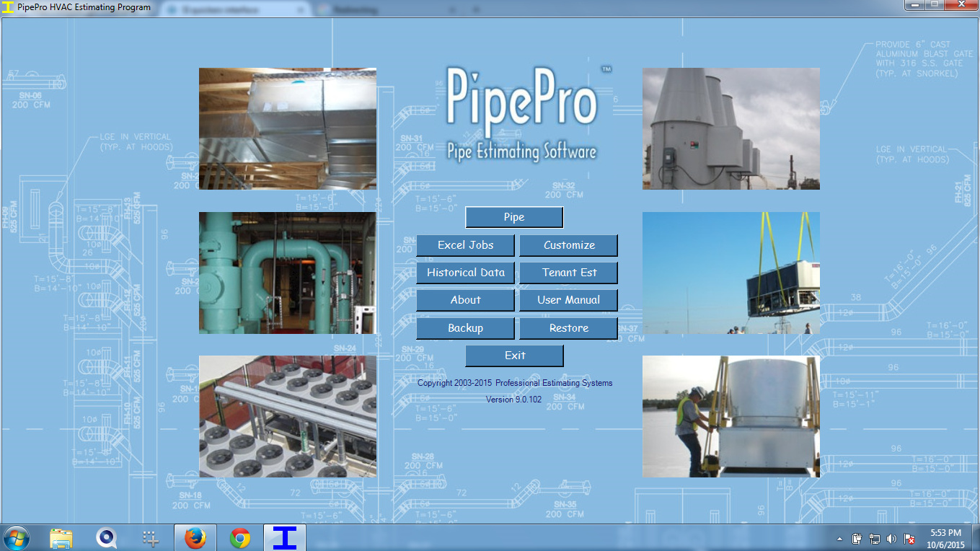The height and width of the screenshot is (551, 980).
Task: Click the PipePro title bar app icon
Action: pos(9,7)
